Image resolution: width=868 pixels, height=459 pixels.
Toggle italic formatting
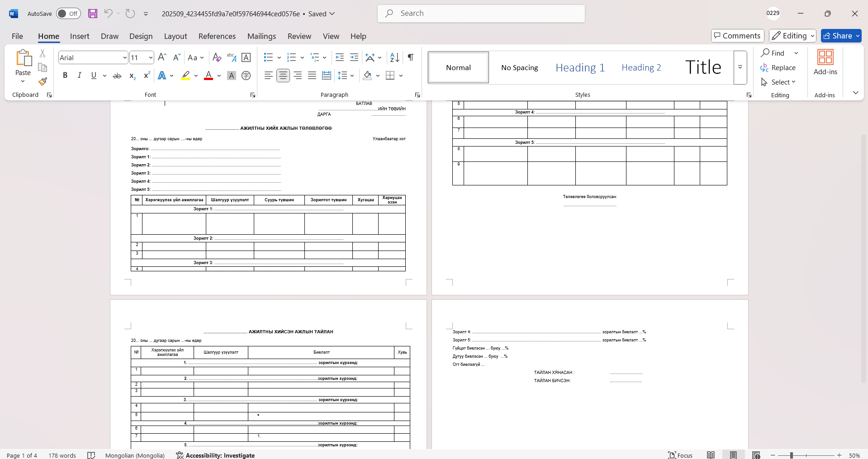pyautogui.click(x=79, y=76)
